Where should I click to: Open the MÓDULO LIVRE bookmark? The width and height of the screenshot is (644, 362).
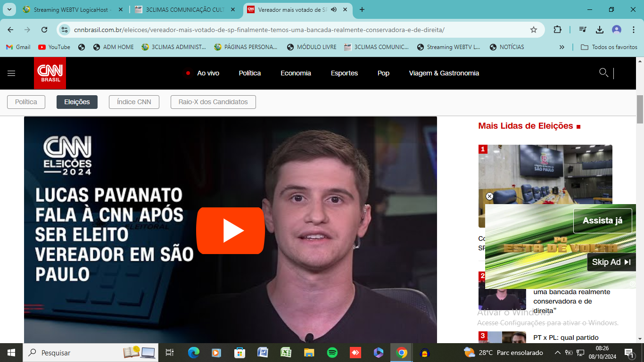pyautogui.click(x=312, y=47)
